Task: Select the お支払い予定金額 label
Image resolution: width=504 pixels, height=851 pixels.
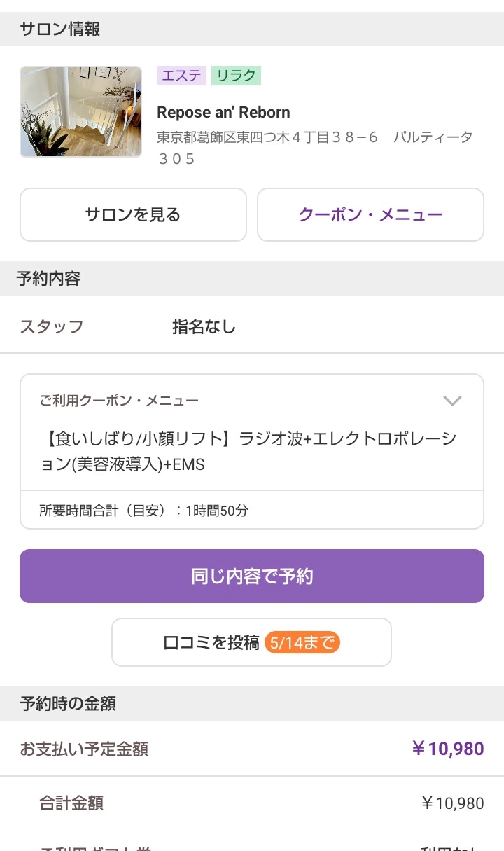Action: [x=84, y=749]
